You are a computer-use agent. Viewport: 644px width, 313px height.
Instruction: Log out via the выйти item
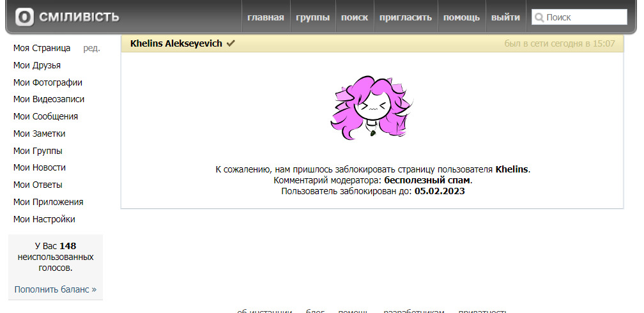[x=505, y=17]
